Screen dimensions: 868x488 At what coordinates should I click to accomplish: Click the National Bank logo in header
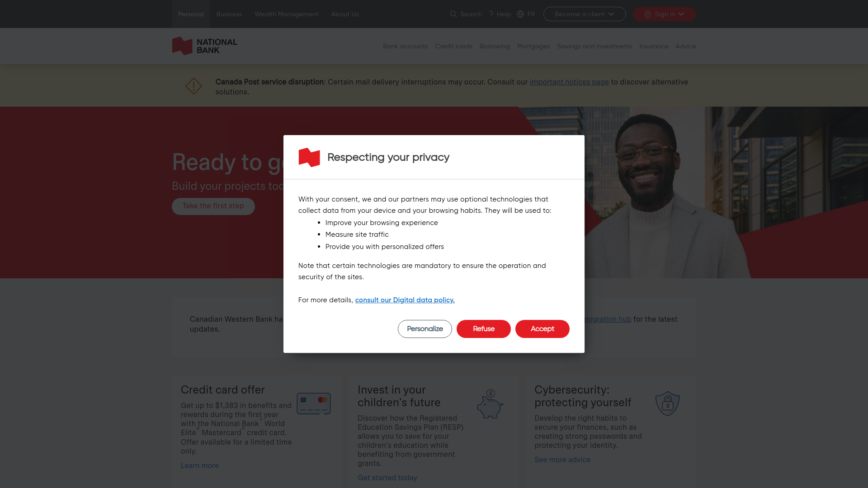pos(204,46)
